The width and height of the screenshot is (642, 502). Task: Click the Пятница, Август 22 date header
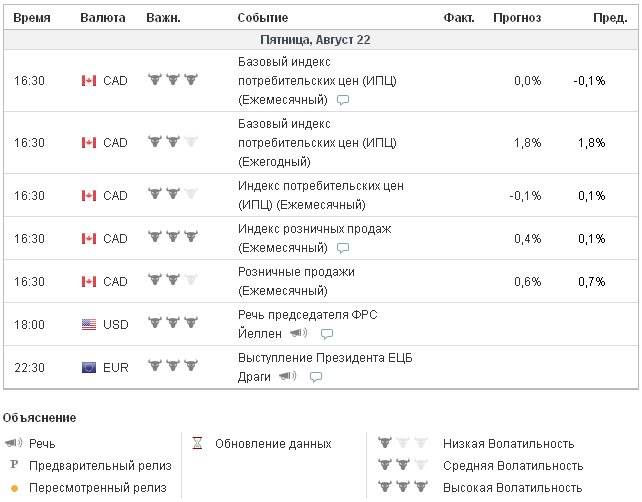click(x=315, y=40)
